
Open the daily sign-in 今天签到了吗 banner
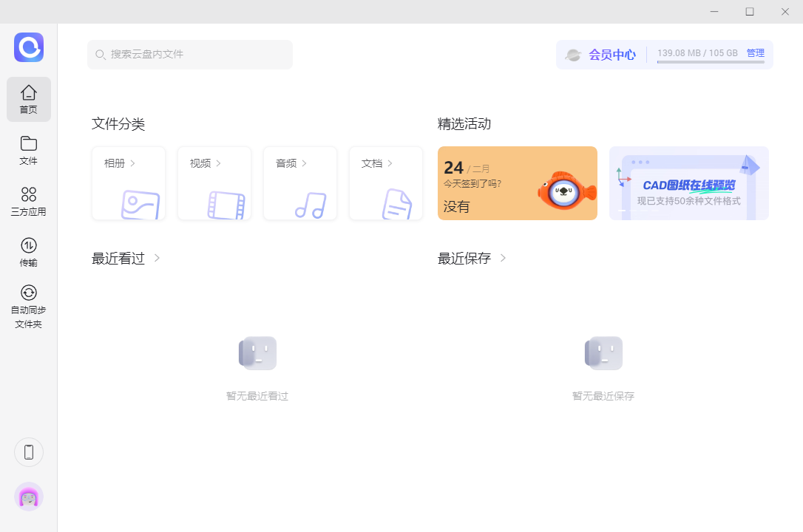518,184
